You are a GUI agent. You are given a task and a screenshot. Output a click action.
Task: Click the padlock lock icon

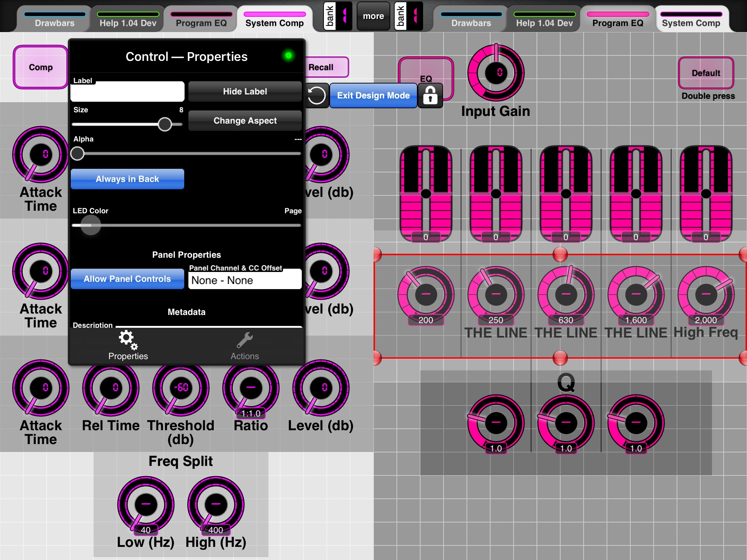coord(430,96)
